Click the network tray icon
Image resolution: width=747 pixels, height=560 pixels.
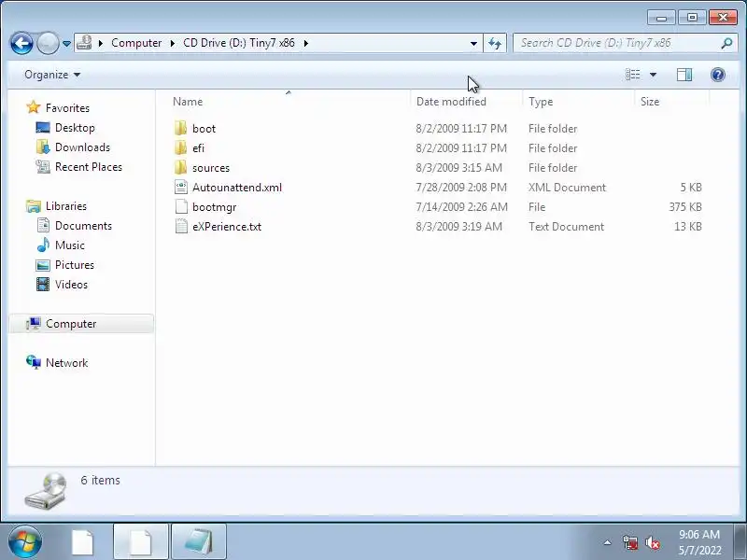click(629, 542)
